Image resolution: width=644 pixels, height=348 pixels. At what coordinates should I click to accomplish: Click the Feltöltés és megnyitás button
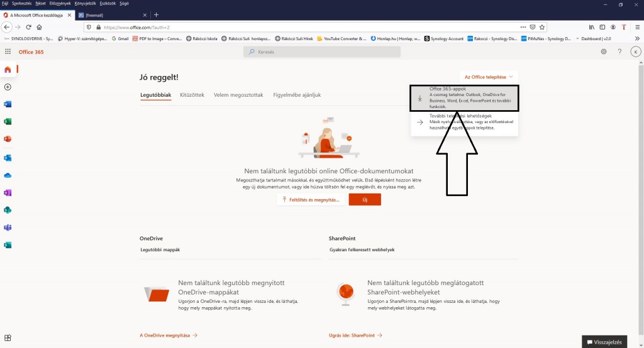(311, 200)
